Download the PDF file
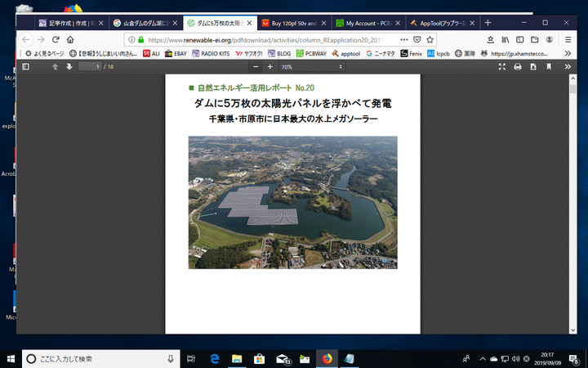The width and height of the screenshot is (588, 368). pos(532,66)
